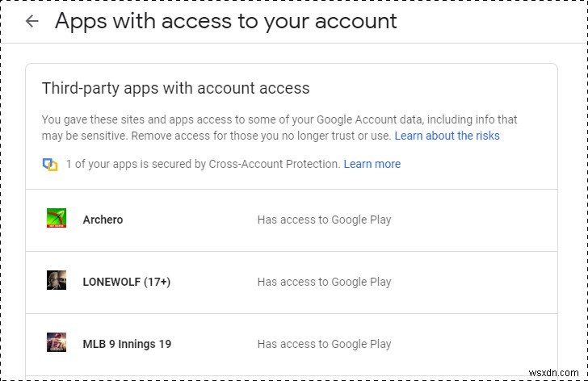The image size is (588, 381).
Task: Click LONEWOLF's Has access to Google Play text
Action: [324, 282]
